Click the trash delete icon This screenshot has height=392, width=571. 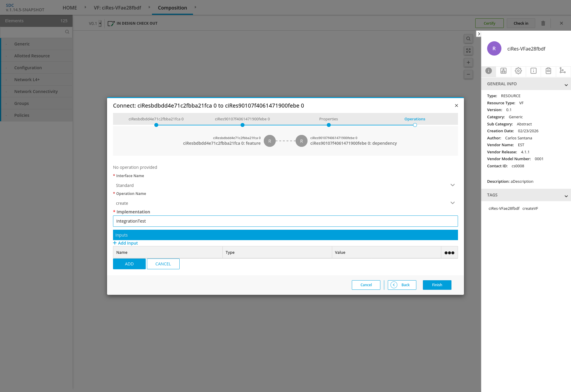pos(543,23)
